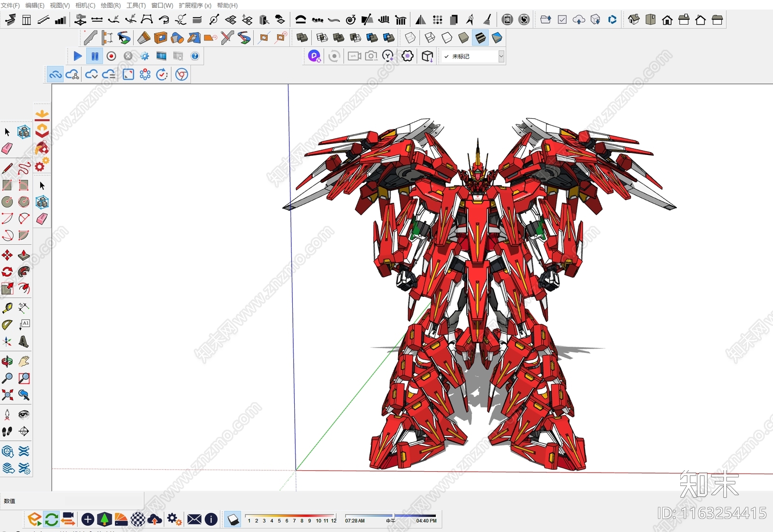Image resolution: width=773 pixels, height=532 pixels.
Task: Open the 绘图(R) menu
Action: click(111, 5)
